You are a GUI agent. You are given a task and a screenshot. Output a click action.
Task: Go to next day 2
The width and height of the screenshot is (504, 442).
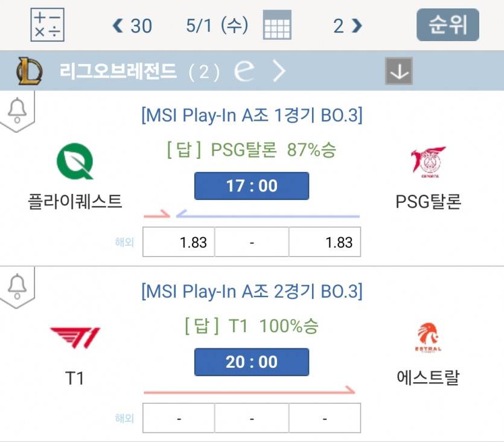pos(348,25)
